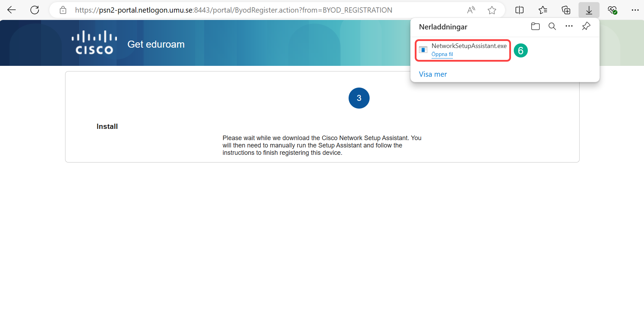Image resolution: width=644 pixels, height=331 pixels.
Task: Reload the page with the refresh icon
Action: coord(35,10)
